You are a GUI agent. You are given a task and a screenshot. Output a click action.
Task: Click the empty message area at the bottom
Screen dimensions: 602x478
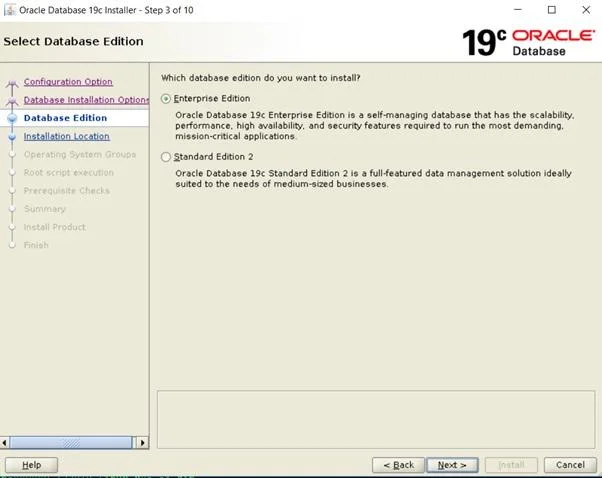376,418
